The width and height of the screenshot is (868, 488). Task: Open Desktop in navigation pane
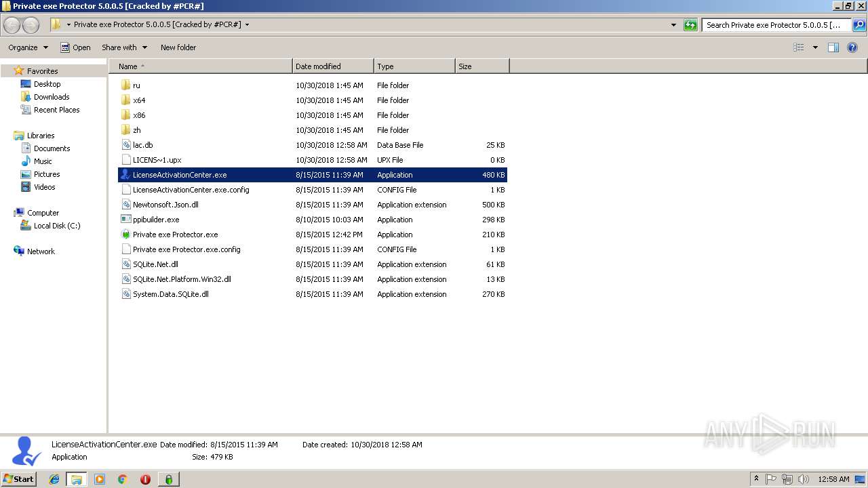click(47, 84)
